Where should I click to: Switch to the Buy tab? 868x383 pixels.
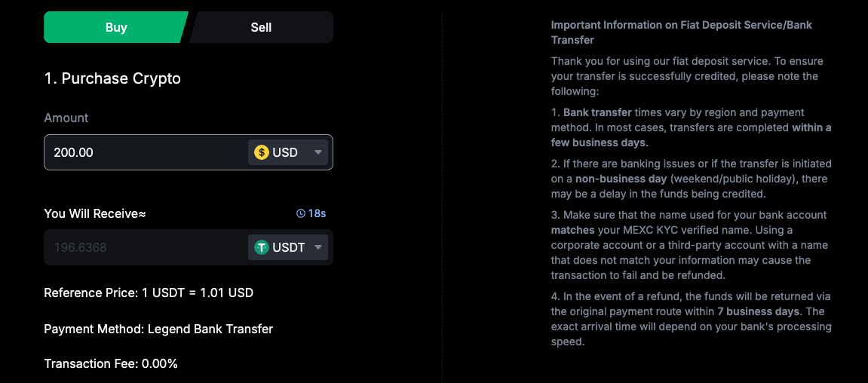[x=115, y=27]
